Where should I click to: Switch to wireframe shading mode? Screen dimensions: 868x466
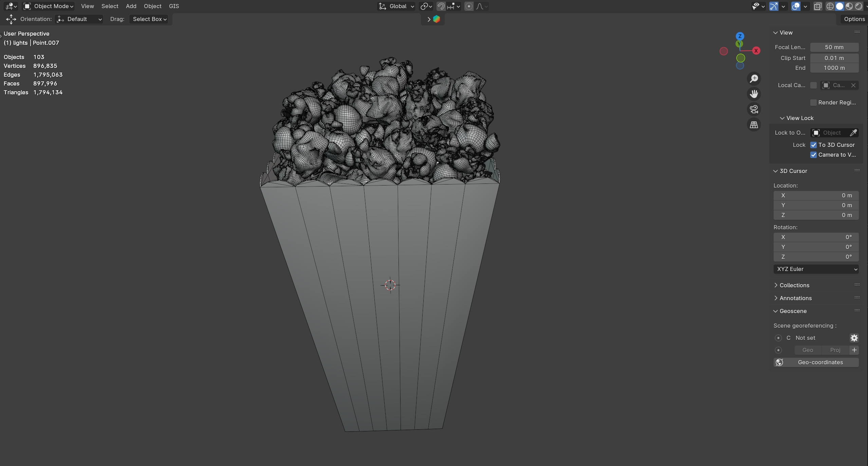830,6
